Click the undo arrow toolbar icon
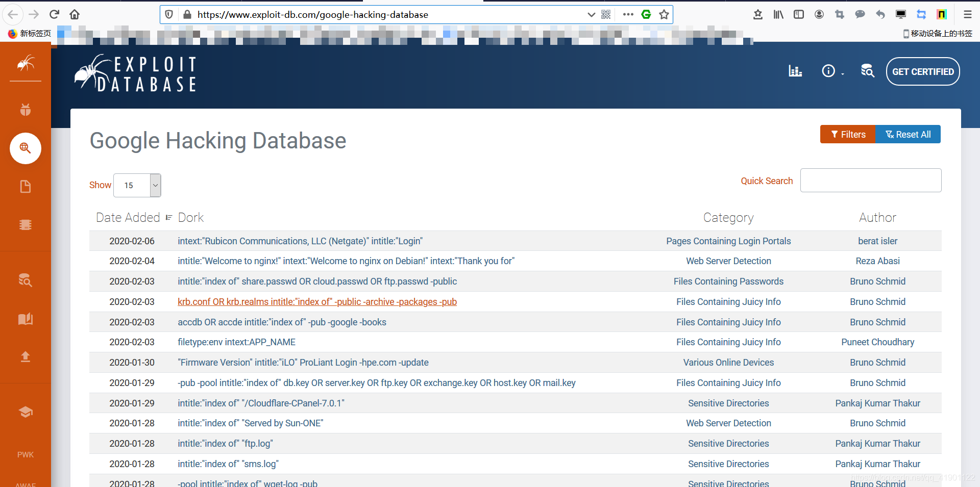Viewport: 980px width, 487px height. [x=880, y=14]
